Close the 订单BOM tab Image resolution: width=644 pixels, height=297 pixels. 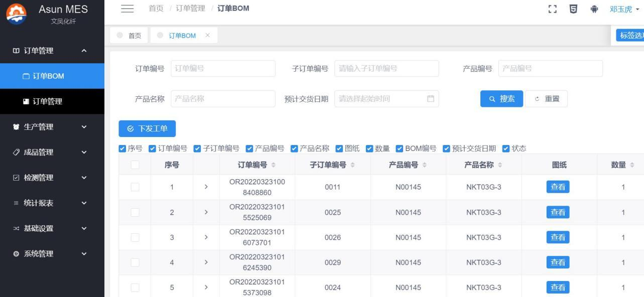207,35
